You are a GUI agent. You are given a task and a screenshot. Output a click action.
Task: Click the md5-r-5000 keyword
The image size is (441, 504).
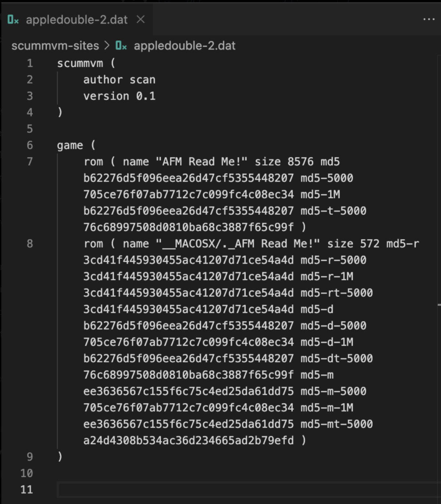tap(333, 260)
